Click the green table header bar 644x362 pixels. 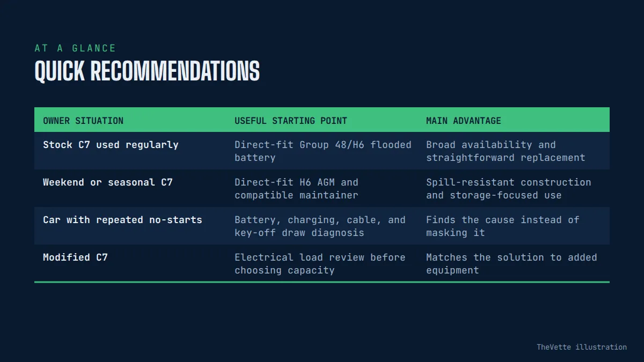(x=322, y=120)
